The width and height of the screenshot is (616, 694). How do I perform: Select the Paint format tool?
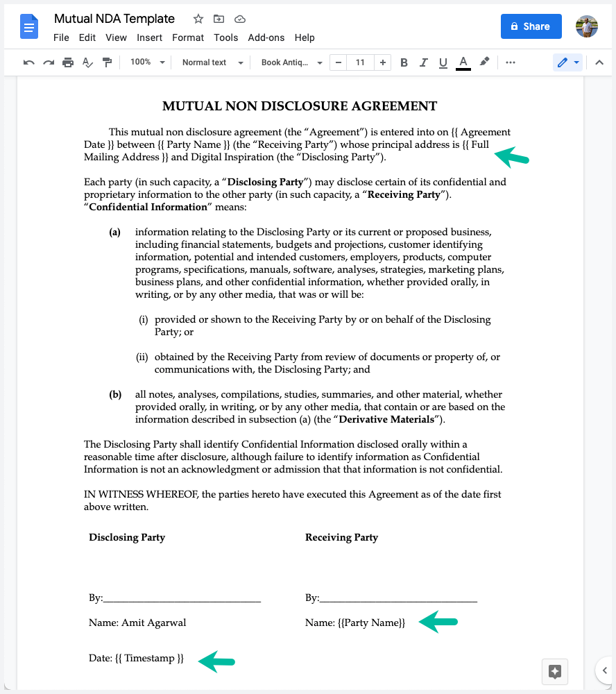tap(108, 62)
